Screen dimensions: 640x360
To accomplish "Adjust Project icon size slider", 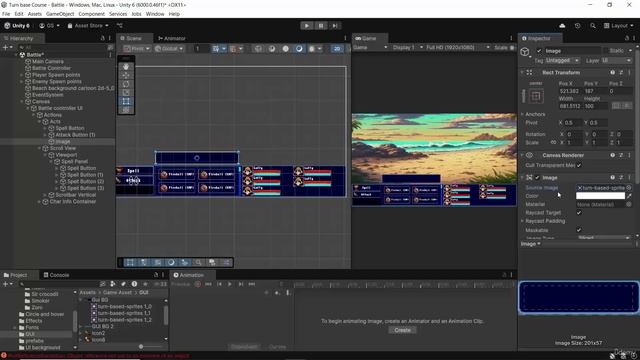I will click(141, 347).
